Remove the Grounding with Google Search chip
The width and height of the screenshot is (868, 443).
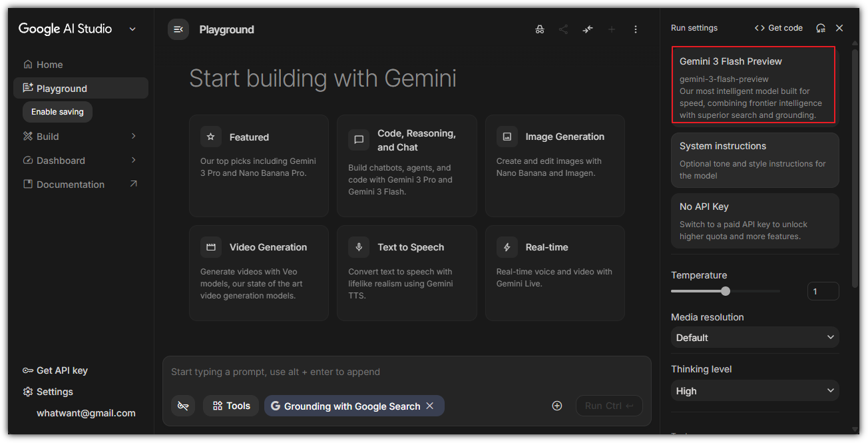pyautogui.click(x=429, y=406)
